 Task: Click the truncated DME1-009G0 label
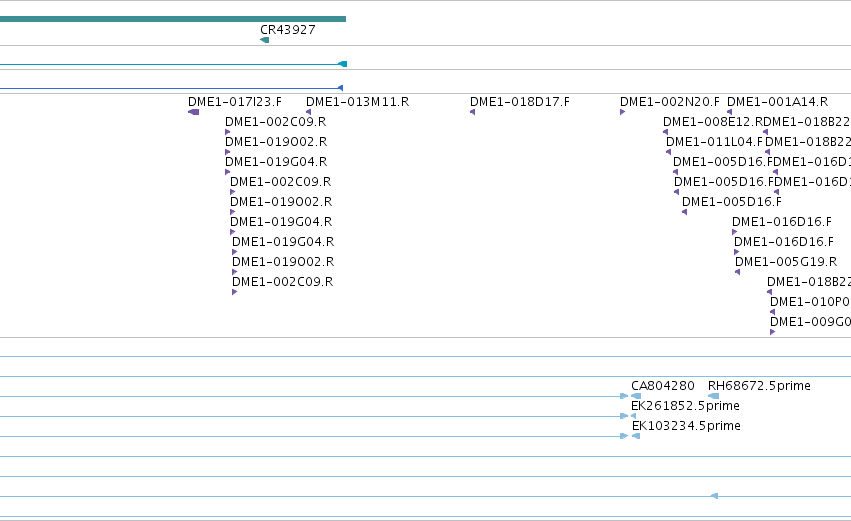(810, 322)
